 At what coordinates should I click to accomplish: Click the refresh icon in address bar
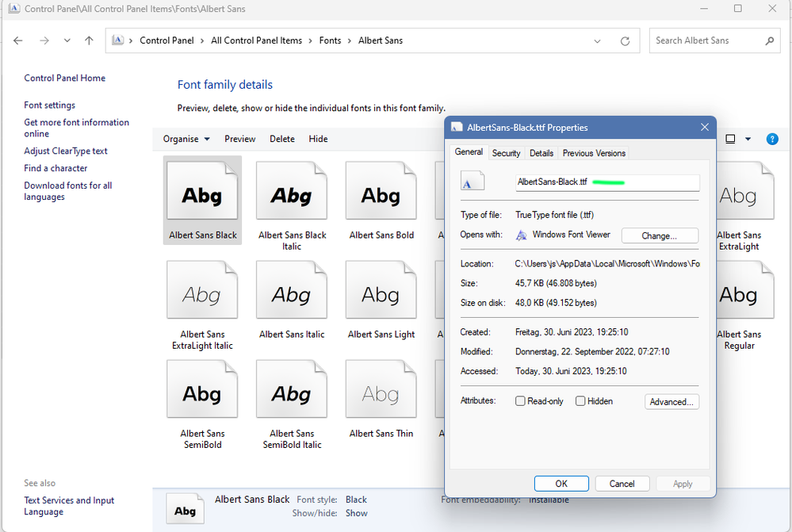click(x=625, y=41)
